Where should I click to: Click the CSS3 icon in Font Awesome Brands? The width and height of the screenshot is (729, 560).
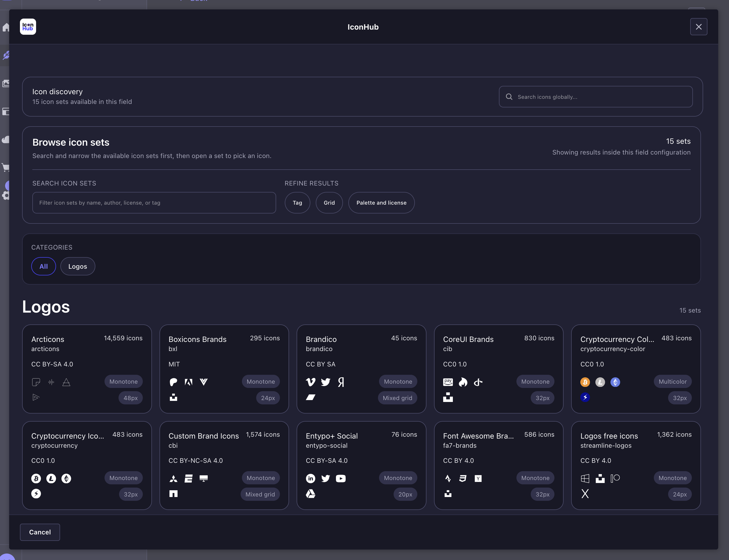coord(463,479)
